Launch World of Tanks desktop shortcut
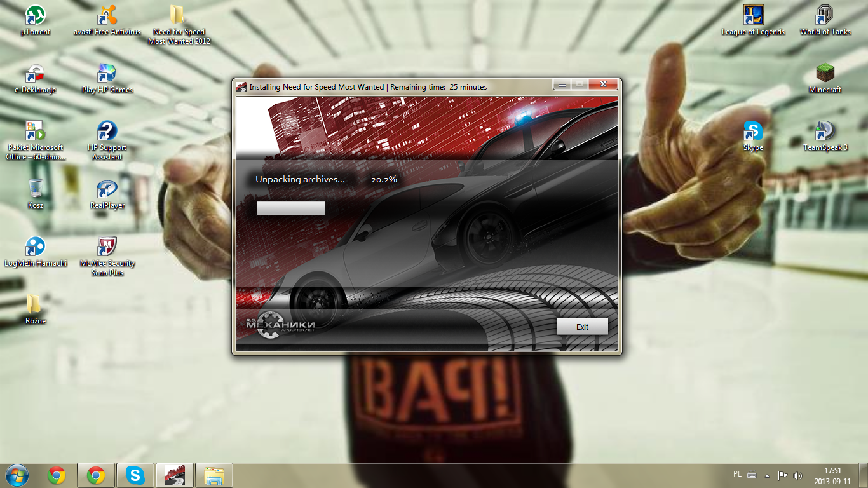The width and height of the screenshot is (868, 488). (x=825, y=20)
